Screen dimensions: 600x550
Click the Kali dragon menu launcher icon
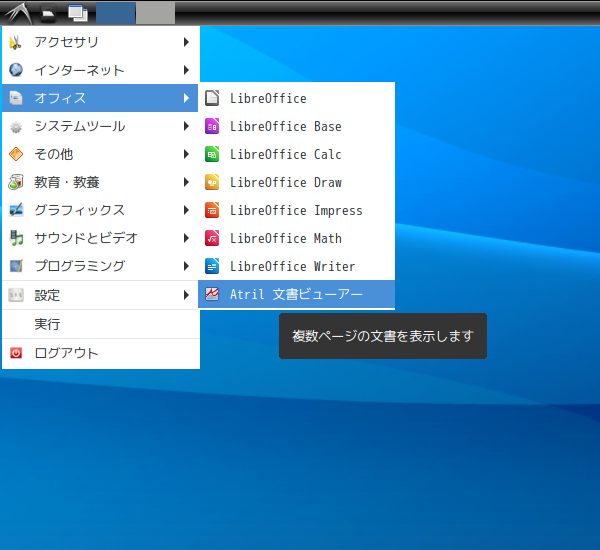[17, 13]
